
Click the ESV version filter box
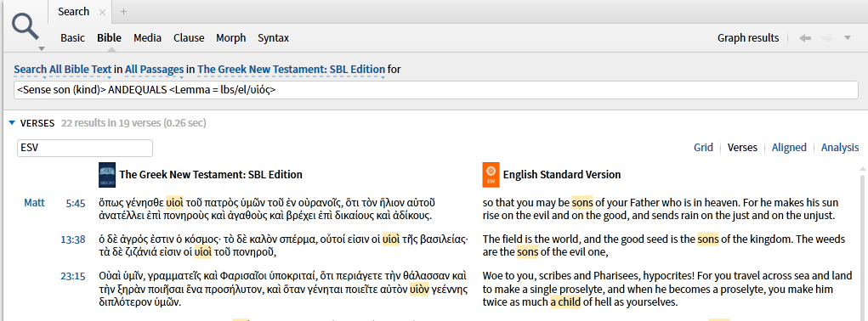[85, 148]
